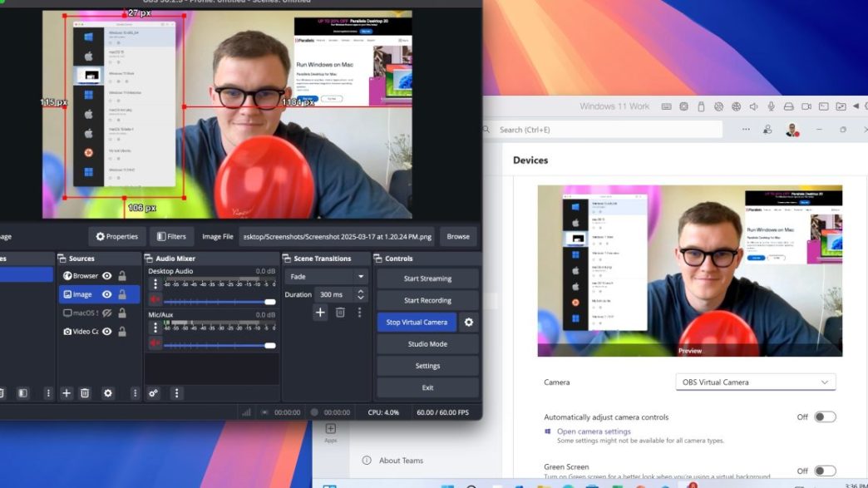Image resolution: width=868 pixels, height=488 pixels.
Task: Click the Stop Virtual Camera button
Action: coord(417,323)
